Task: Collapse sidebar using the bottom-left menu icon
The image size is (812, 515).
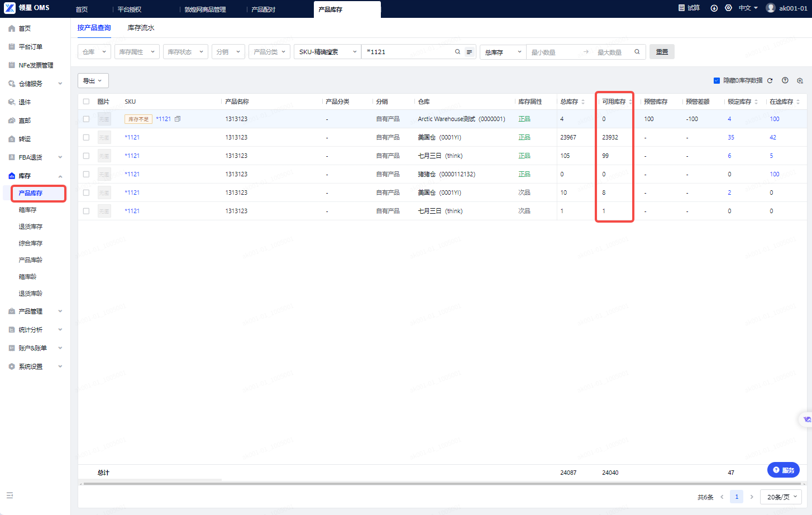Action: pyautogui.click(x=9, y=495)
